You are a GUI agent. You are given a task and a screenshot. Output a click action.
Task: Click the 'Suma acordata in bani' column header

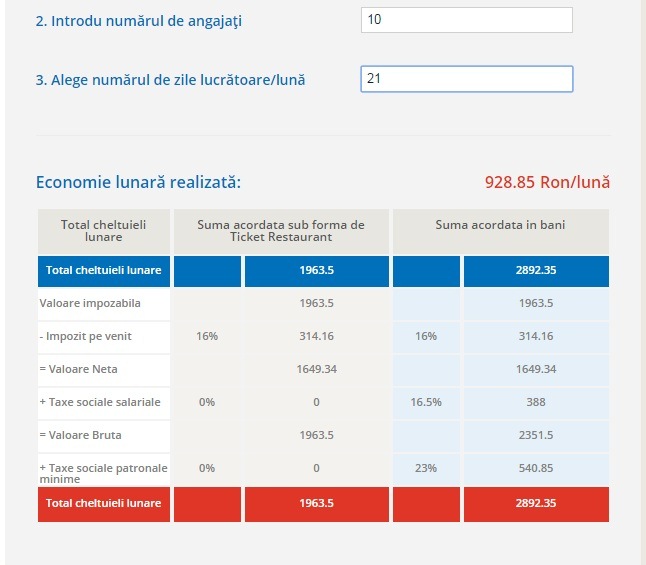500,225
